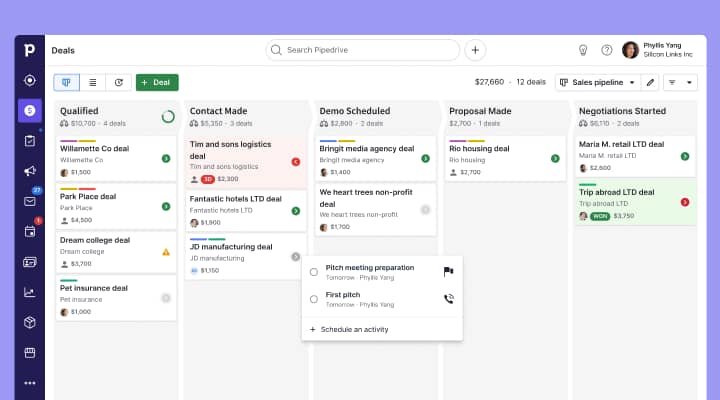This screenshot has height=400, width=720.
Task: Mark Pitch meeting preparation as done
Action: (x=314, y=272)
